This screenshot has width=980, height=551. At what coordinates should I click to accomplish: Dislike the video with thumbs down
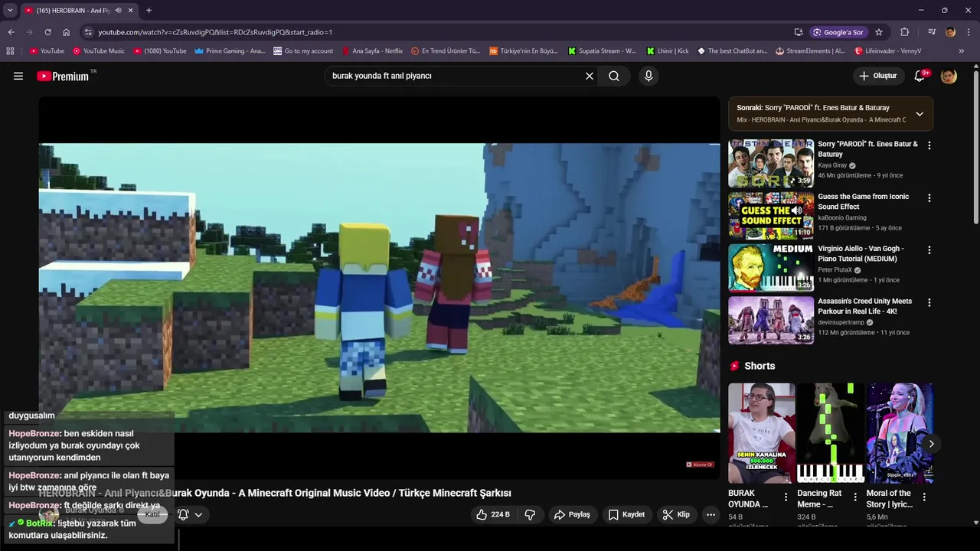(x=530, y=514)
